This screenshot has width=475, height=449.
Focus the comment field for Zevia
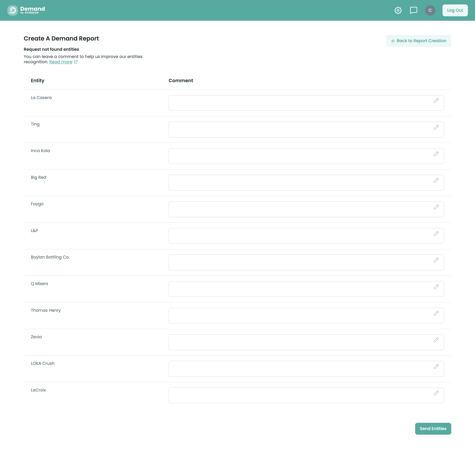[306, 342]
